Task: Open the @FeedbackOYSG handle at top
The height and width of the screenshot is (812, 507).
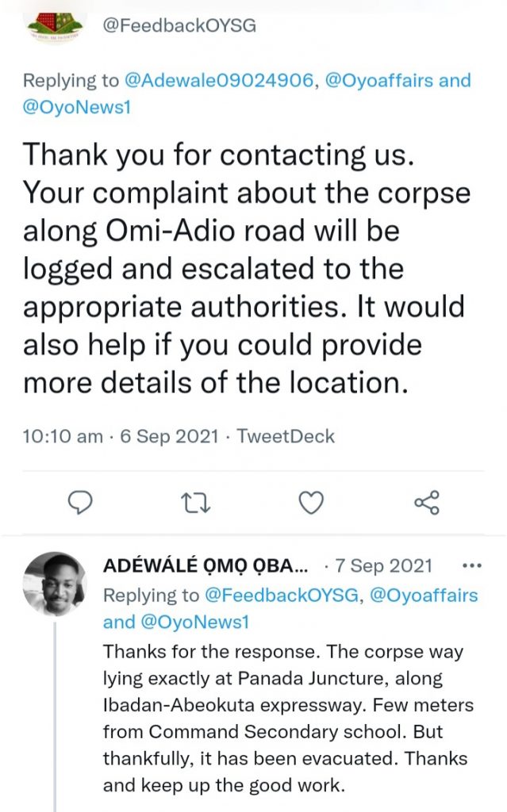Action: [x=179, y=25]
